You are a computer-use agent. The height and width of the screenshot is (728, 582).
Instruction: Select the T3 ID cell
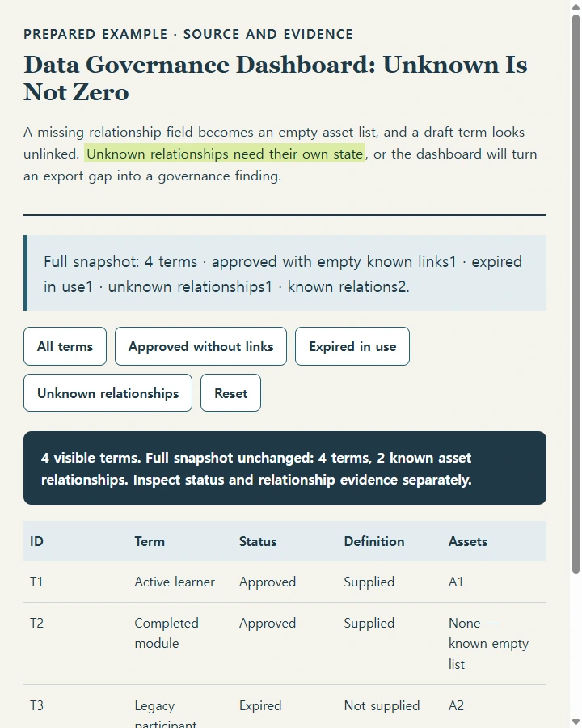point(76,707)
